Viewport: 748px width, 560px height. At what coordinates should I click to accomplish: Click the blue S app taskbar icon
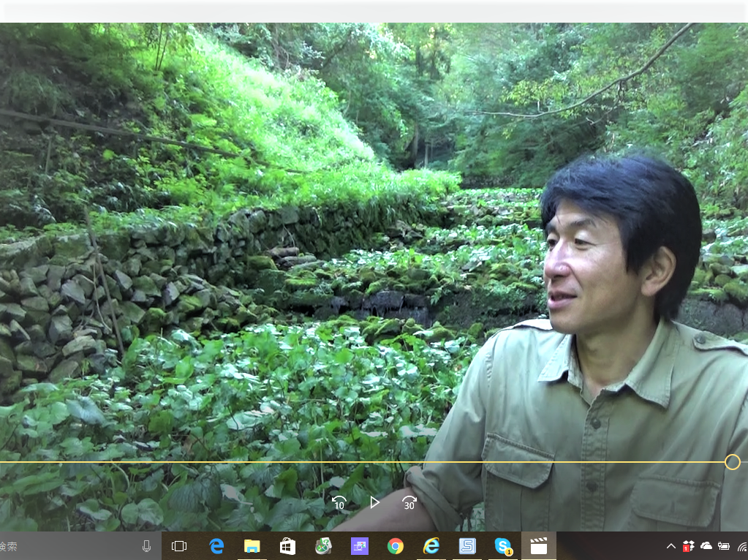click(467, 546)
